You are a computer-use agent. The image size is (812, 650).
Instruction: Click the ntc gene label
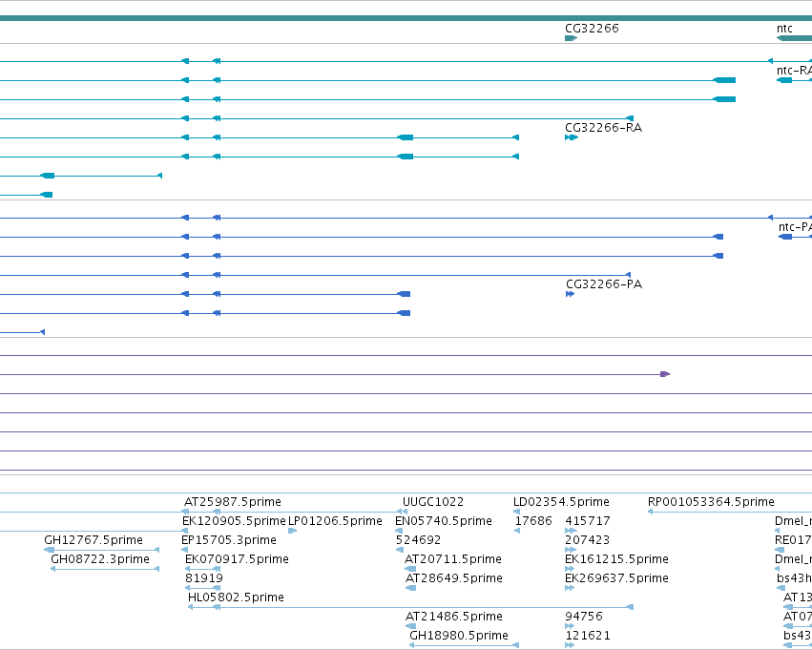tap(784, 28)
